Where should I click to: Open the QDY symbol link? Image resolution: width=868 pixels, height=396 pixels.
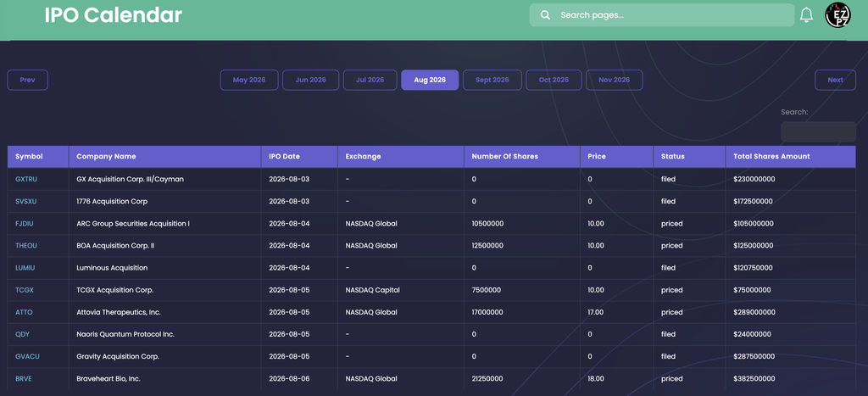22,335
